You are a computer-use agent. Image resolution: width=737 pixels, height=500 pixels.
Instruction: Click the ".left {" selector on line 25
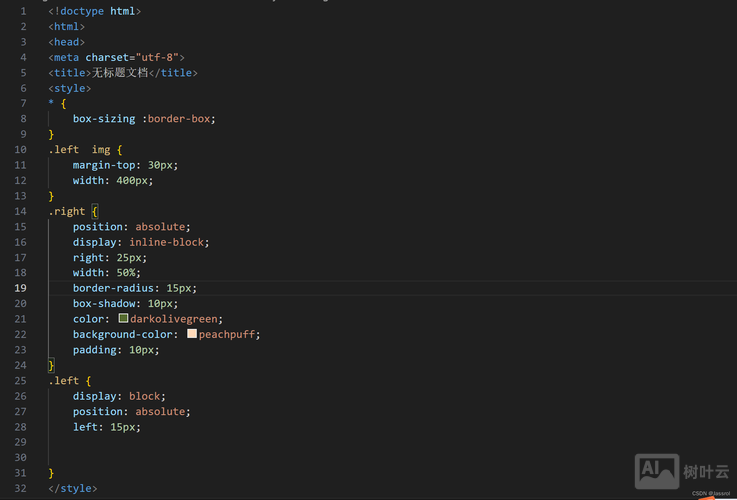point(70,381)
